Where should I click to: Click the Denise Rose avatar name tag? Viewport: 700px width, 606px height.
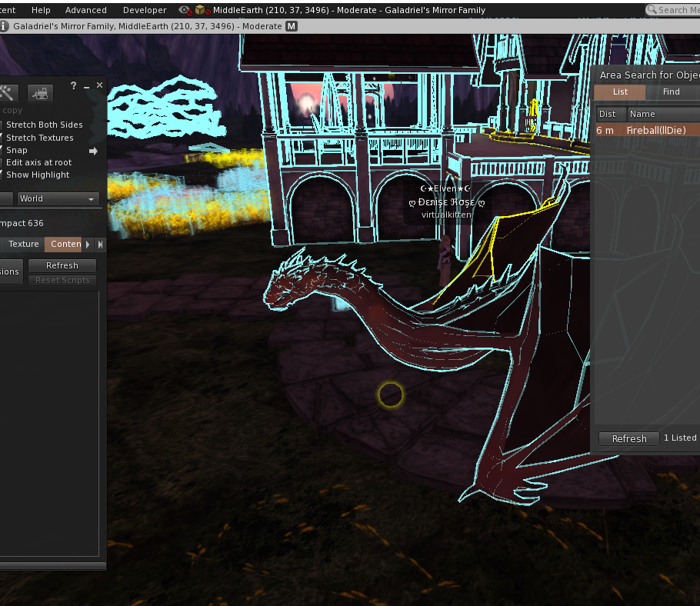coord(446,202)
